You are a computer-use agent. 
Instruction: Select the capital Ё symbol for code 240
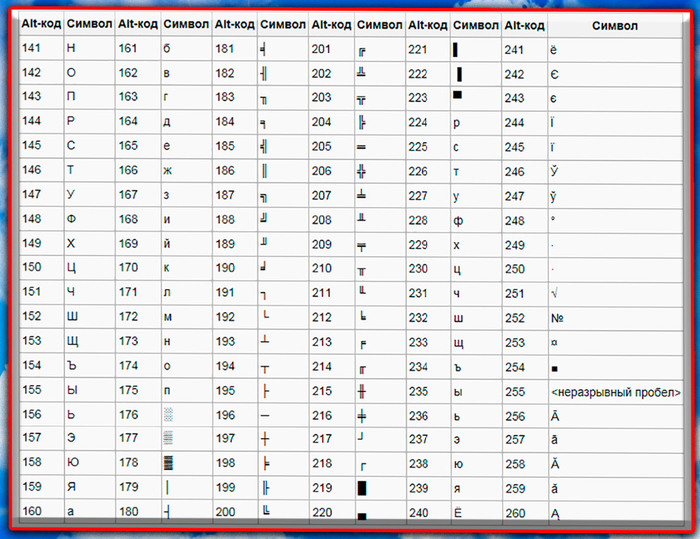pyautogui.click(x=458, y=511)
